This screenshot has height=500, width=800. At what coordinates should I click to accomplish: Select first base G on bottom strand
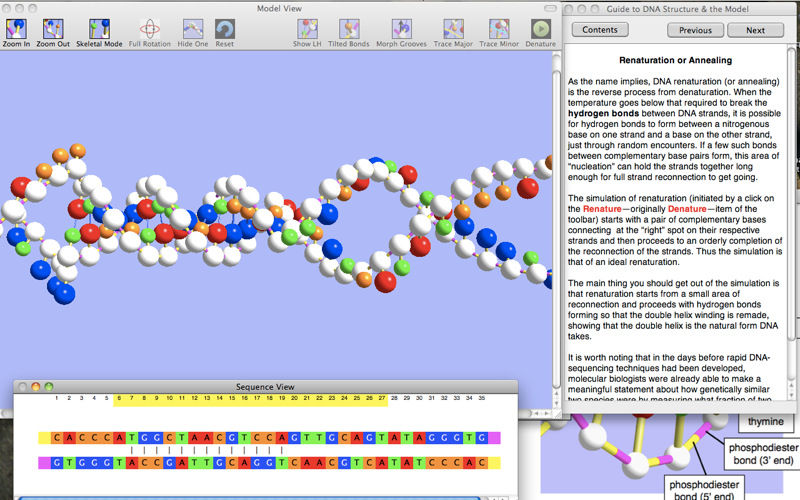pyautogui.click(x=57, y=463)
